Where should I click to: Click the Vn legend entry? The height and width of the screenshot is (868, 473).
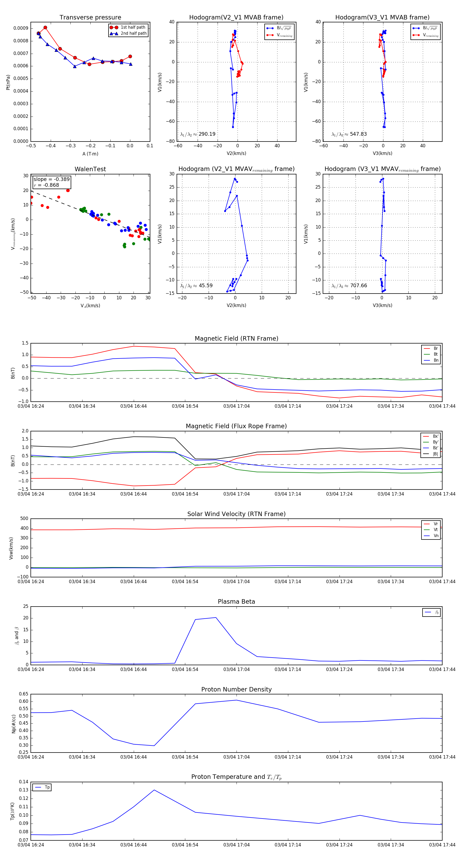tap(431, 536)
